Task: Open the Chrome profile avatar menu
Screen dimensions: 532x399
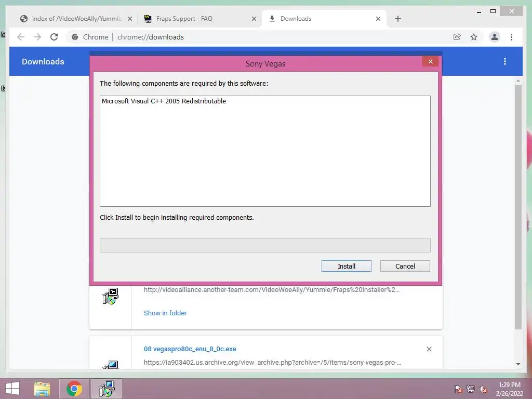Action: [495, 37]
